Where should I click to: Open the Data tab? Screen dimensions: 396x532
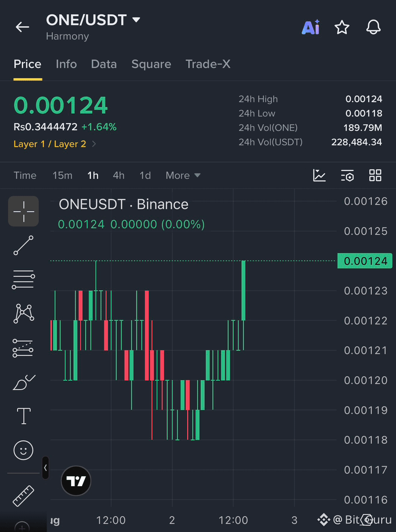(104, 64)
